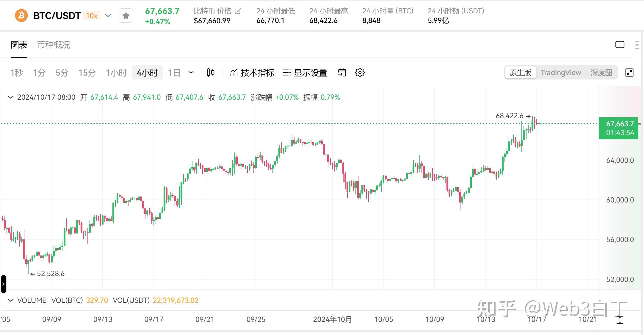Expand more time intervals dropdown arrow
The width and height of the screenshot is (644, 335).
pos(191,72)
